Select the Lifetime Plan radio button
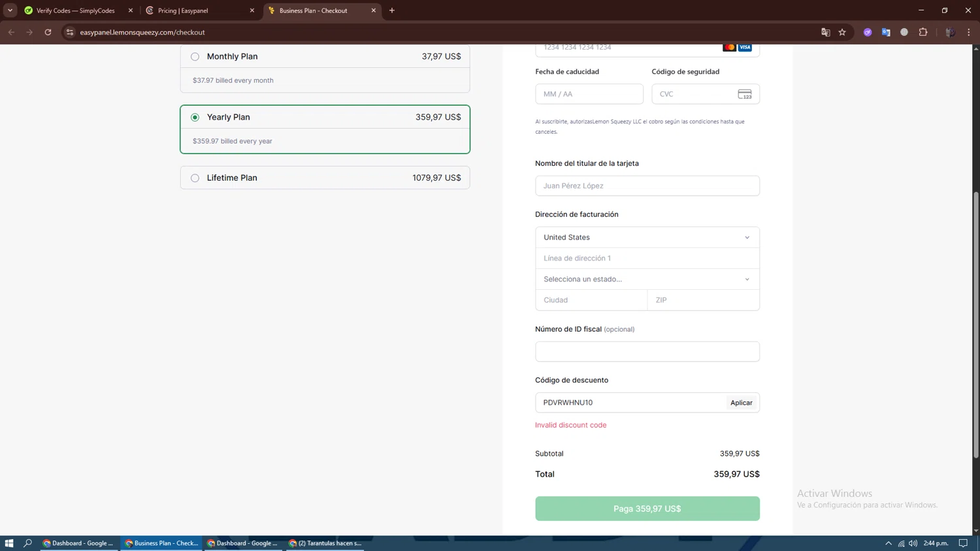Screen dimensions: 980x551 (x=195, y=178)
